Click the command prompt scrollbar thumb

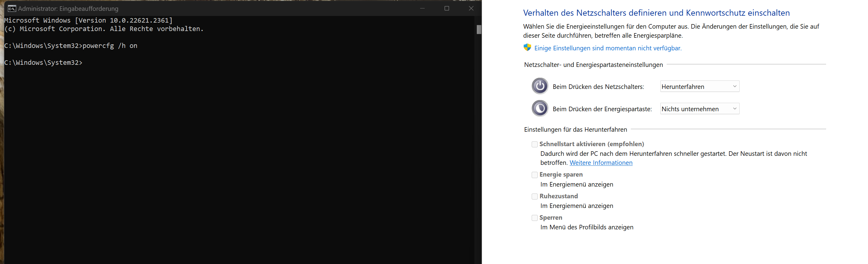coord(479,29)
